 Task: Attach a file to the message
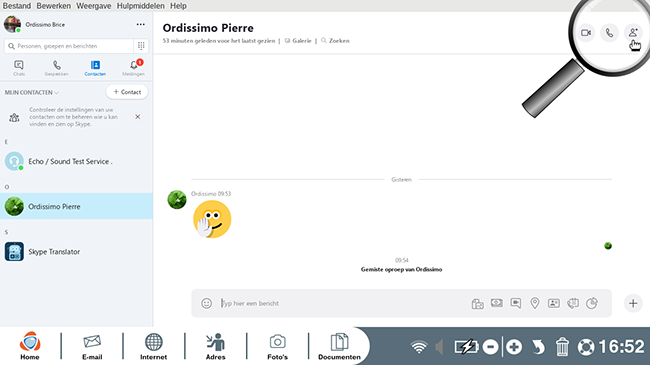click(478, 303)
